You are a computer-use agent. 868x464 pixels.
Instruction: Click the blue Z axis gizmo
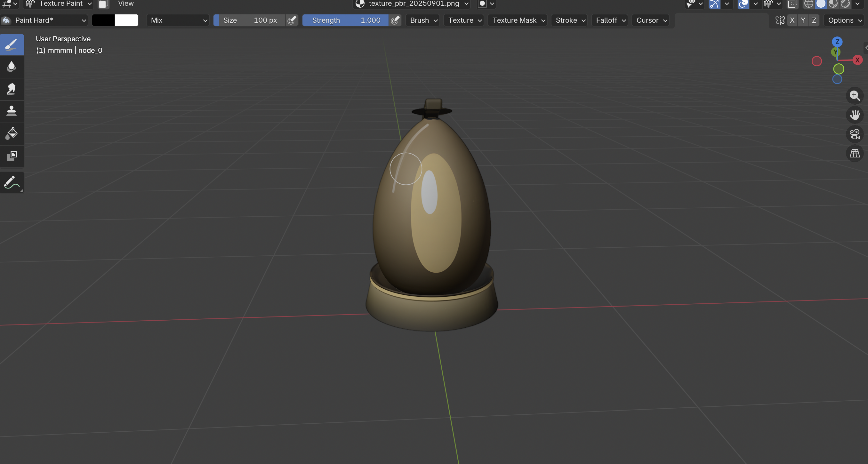837,42
